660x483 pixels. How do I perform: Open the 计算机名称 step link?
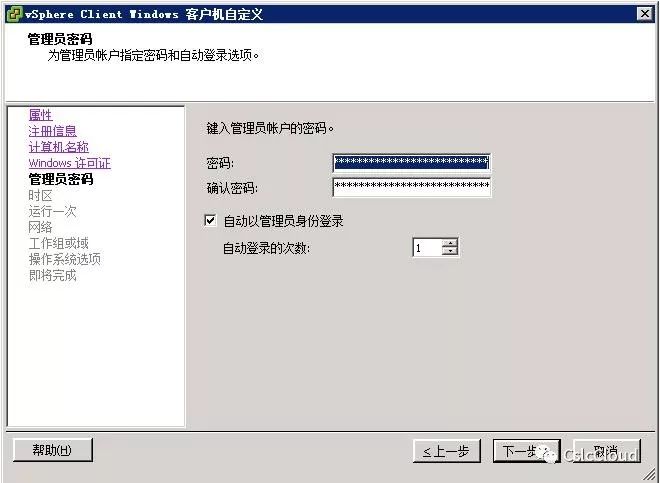(59, 147)
